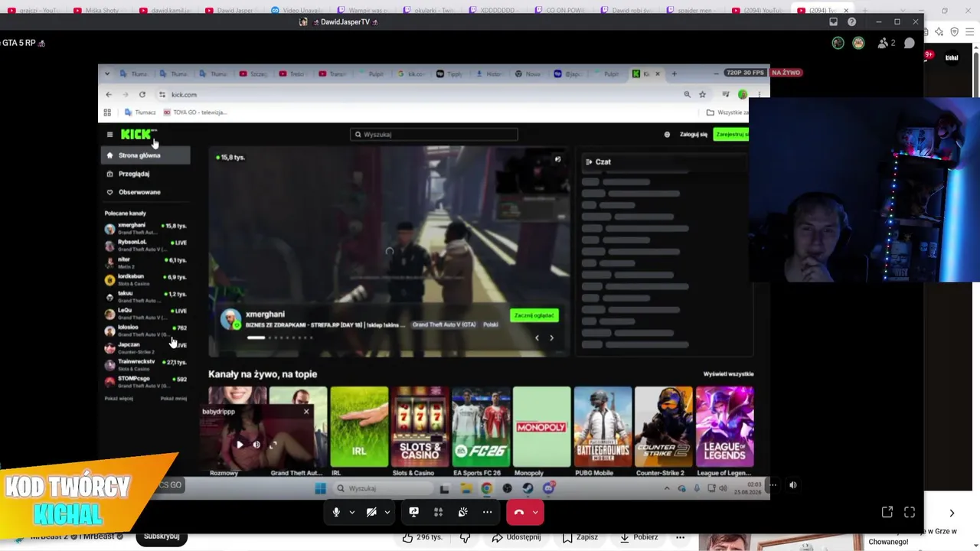Toggle the stream volume speaker icon
The image size is (980, 551).
tap(793, 484)
